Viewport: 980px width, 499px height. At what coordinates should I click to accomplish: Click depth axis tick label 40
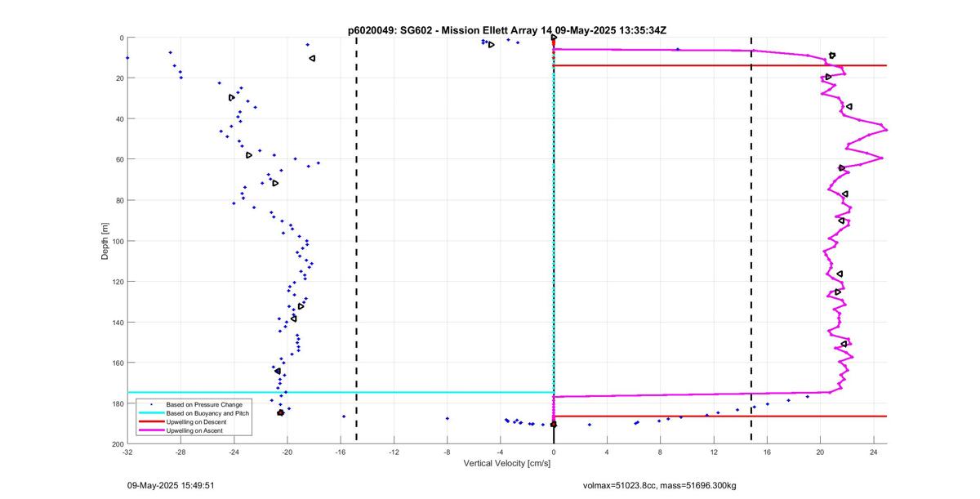[x=119, y=119]
